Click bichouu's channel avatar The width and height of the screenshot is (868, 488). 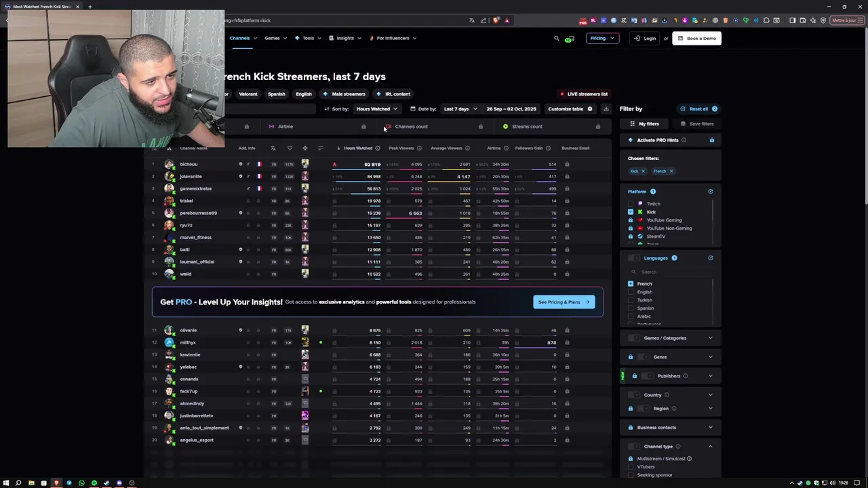click(169, 164)
